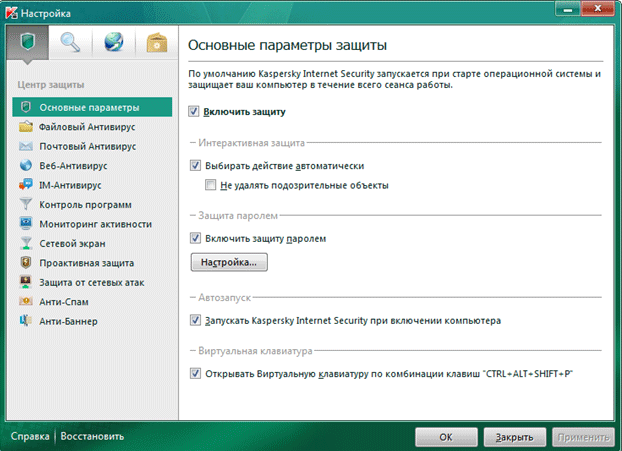Click the icon for Защита от сетевых атак
The height and width of the screenshot is (451, 622).
point(26,282)
